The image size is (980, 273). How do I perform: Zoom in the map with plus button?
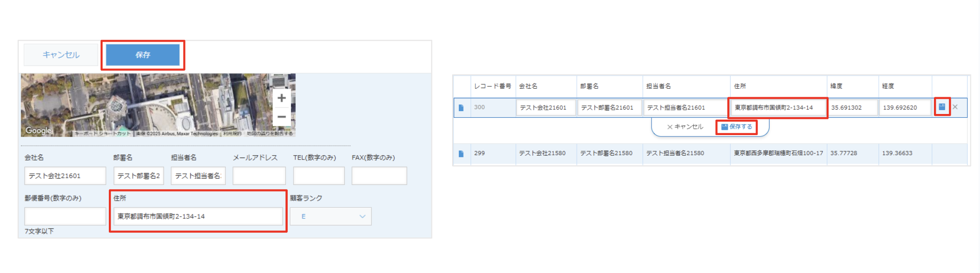(281, 98)
